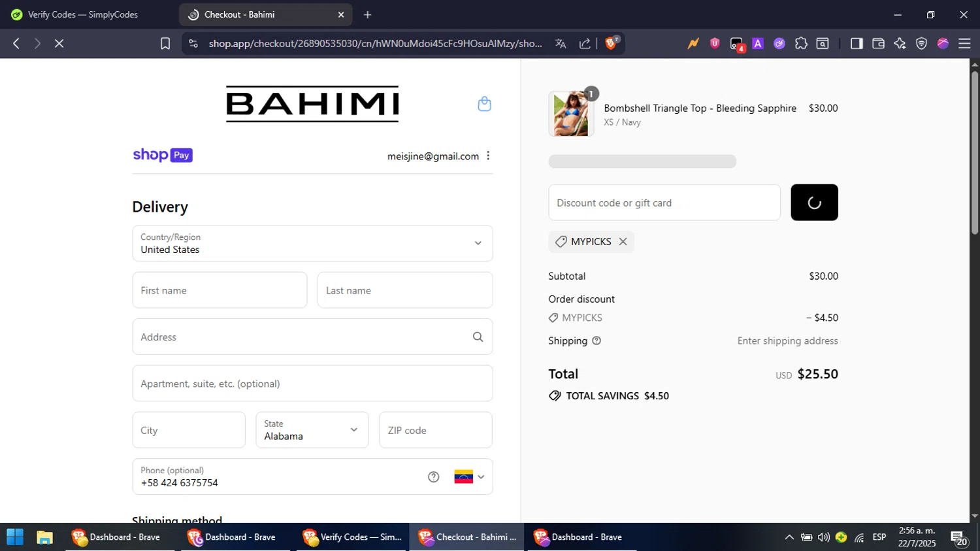The height and width of the screenshot is (551, 980).
Task: Click the $25.50 total amount
Action: (818, 374)
